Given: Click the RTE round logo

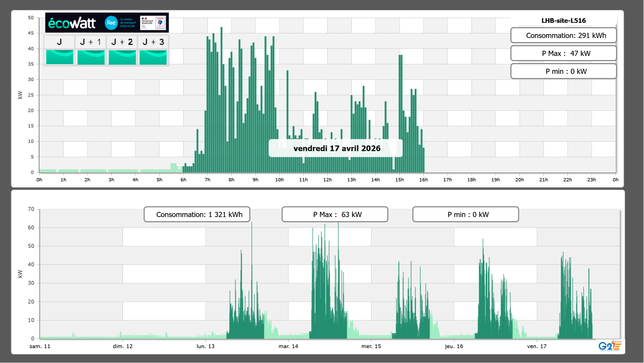Looking at the screenshot, I should [111, 23].
